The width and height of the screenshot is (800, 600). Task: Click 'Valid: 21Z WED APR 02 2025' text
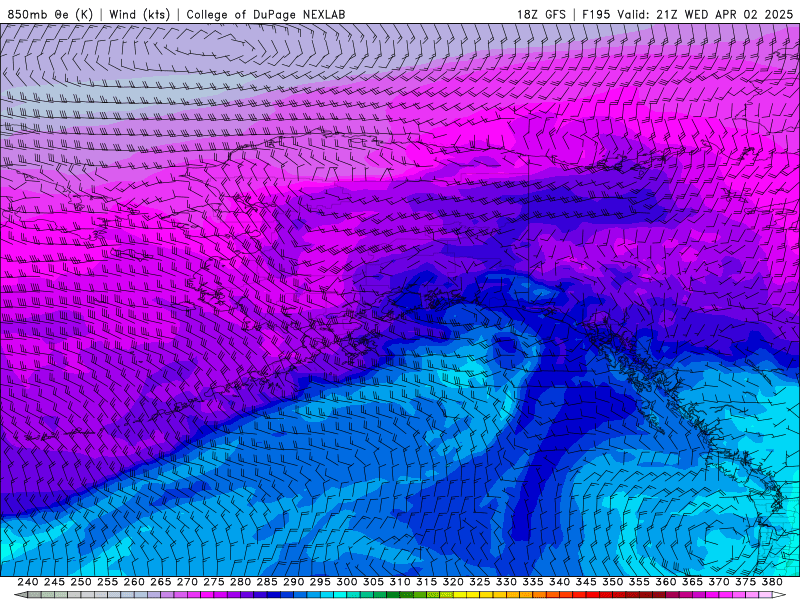point(705,14)
